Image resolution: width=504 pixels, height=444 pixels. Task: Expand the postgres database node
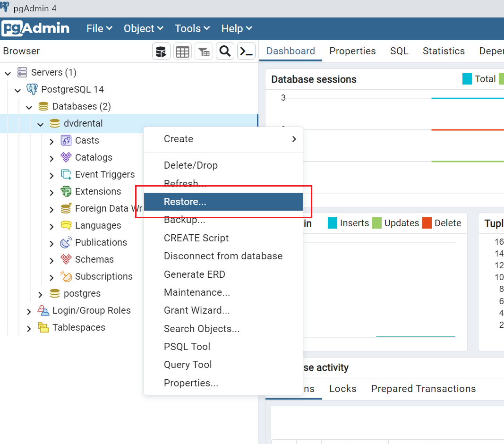[40, 294]
